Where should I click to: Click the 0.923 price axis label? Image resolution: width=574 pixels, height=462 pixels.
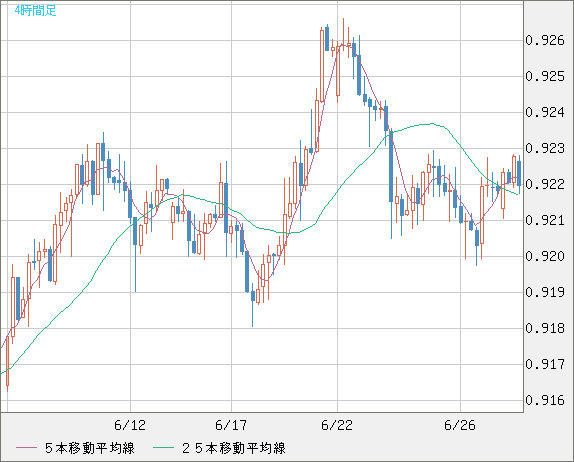pos(545,148)
